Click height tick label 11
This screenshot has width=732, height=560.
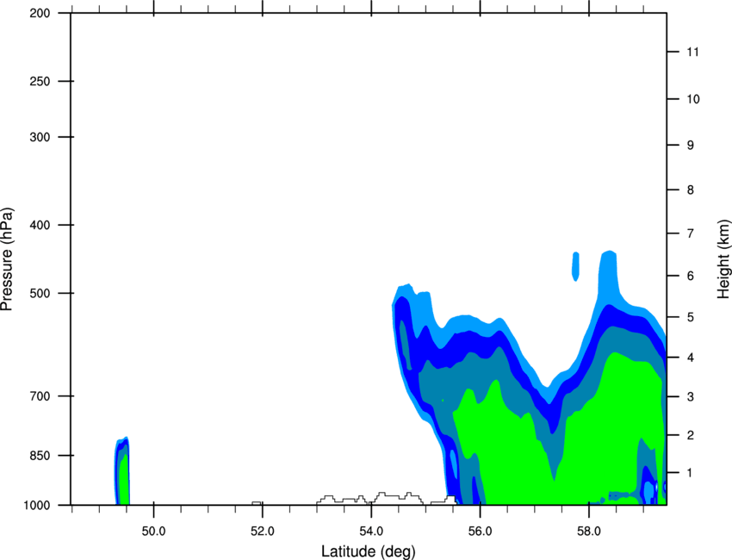tap(693, 52)
